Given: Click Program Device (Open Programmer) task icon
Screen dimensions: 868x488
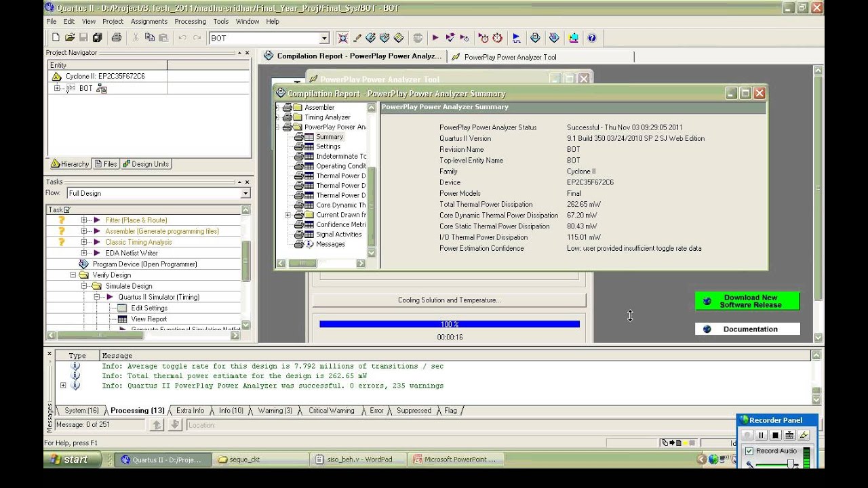Looking at the screenshot, I should (x=83, y=264).
